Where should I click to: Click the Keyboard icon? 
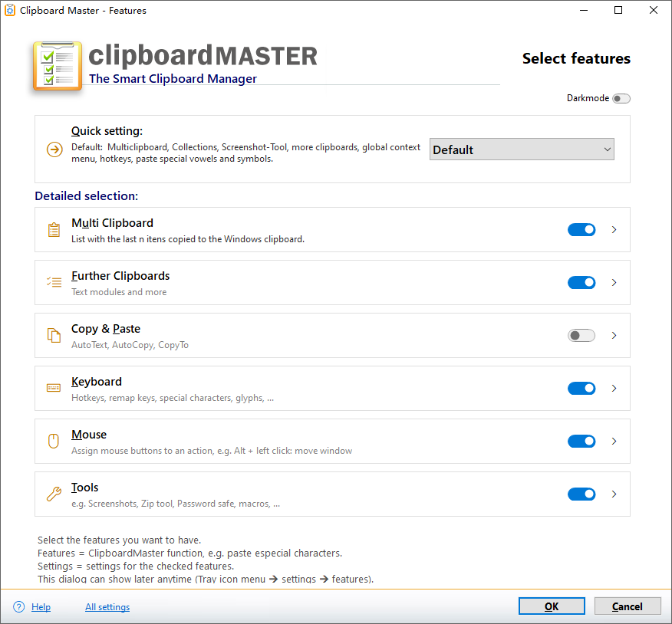(x=54, y=388)
